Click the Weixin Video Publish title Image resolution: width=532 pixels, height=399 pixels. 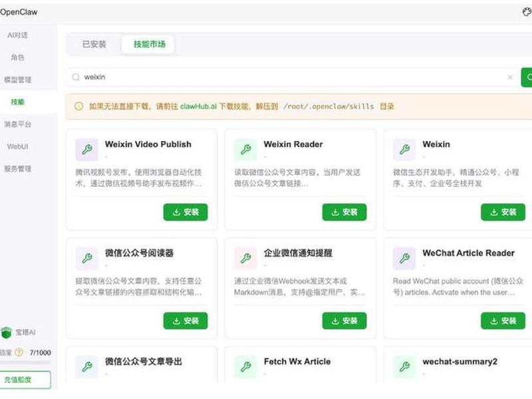[x=148, y=144]
